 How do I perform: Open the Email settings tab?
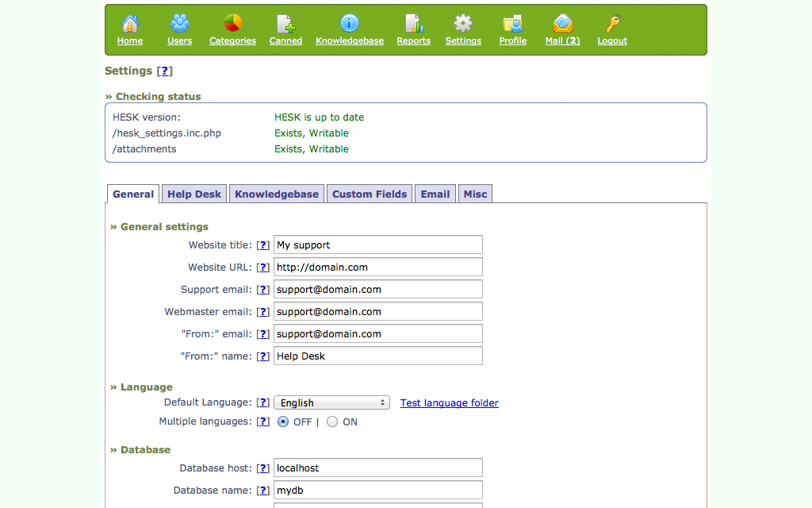click(x=435, y=194)
